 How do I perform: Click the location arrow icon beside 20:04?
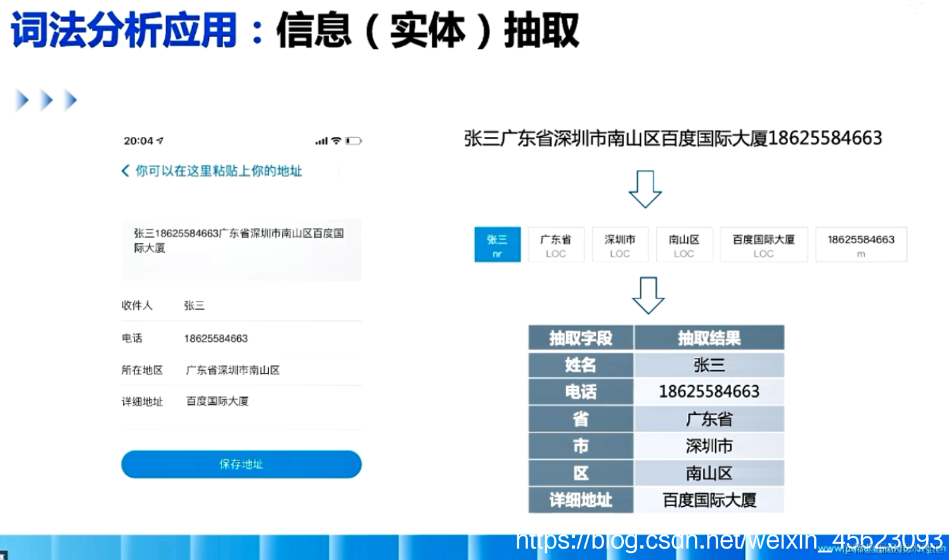click(160, 140)
